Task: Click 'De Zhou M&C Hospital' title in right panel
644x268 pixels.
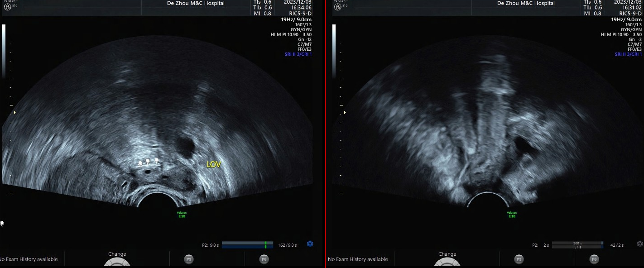Action: click(x=526, y=3)
